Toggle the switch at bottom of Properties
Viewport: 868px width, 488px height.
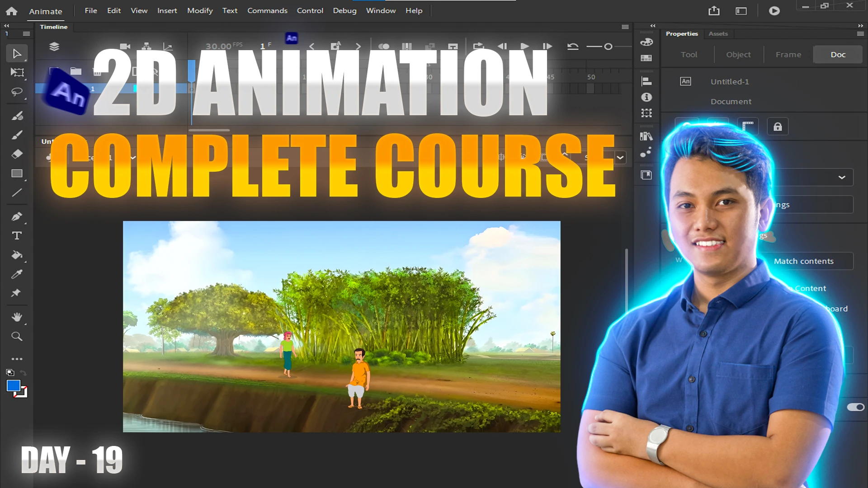(855, 407)
